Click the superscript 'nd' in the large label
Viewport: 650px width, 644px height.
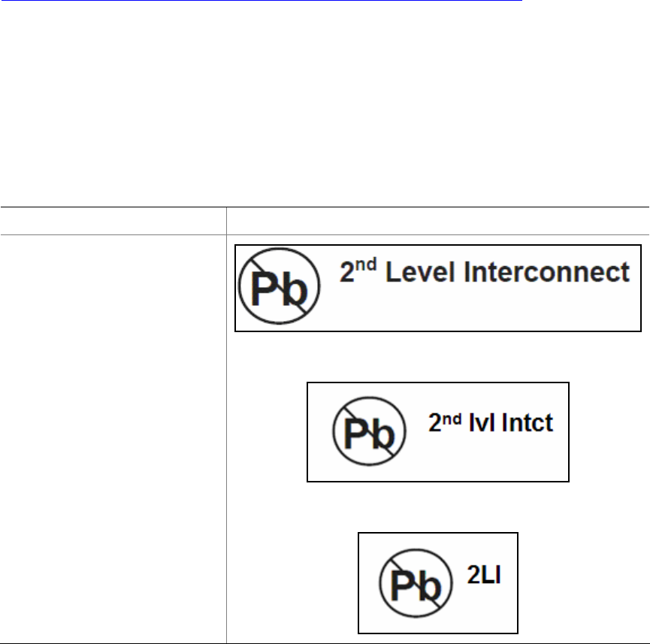366,265
